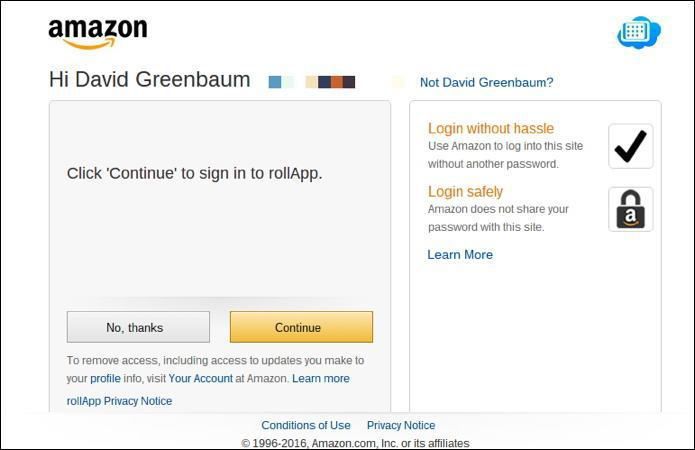
Task: Click the black checkmark icon
Action: coord(630,147)
